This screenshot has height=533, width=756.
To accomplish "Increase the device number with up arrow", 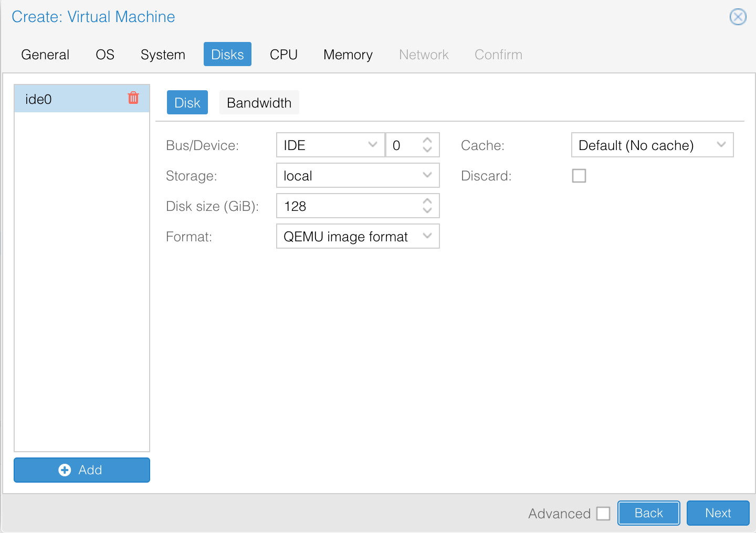I will coord(427,141).
